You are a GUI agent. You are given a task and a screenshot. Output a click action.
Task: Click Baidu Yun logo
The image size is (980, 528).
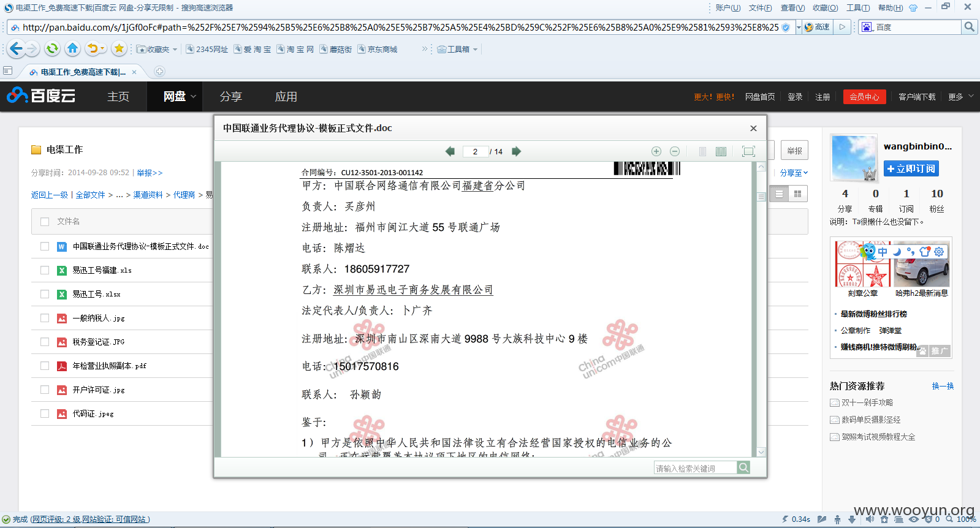41,96
